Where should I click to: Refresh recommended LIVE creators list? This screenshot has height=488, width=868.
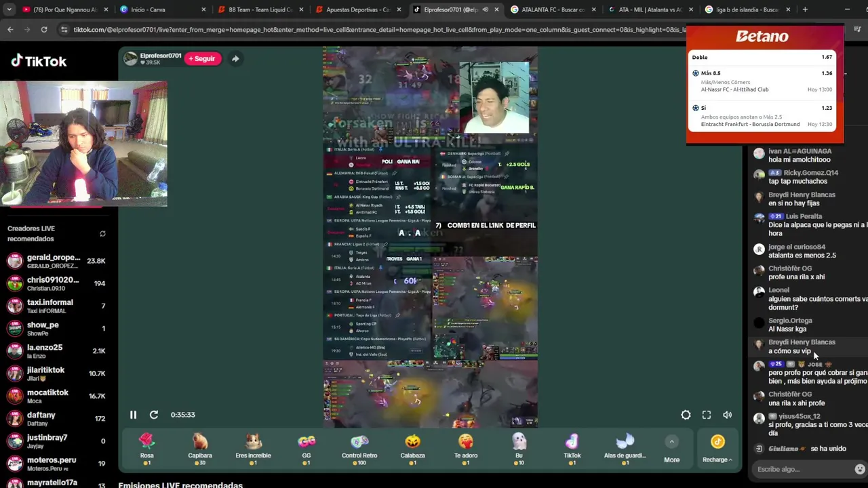pyautogui.click(x=102, y=234)
